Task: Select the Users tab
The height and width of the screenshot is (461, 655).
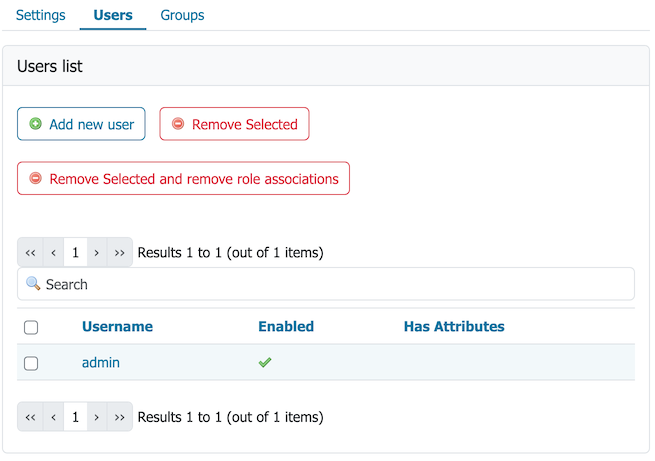Action: pos(113,15)
